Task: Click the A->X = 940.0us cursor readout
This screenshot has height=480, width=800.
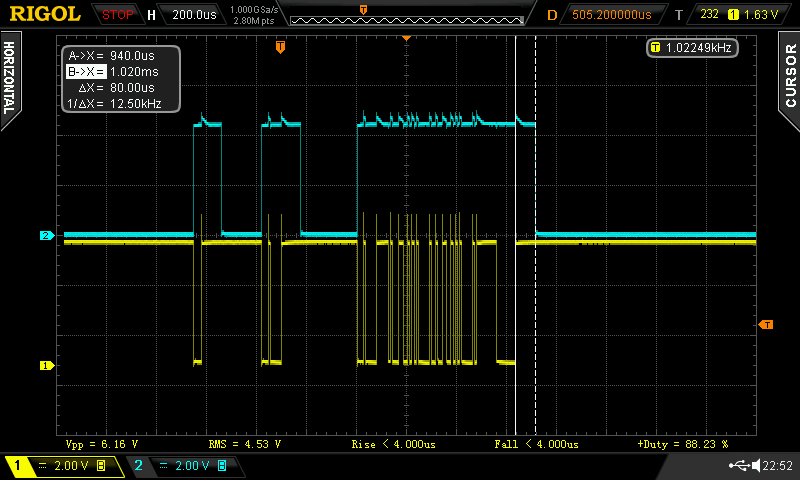Action: pos(112,56)
